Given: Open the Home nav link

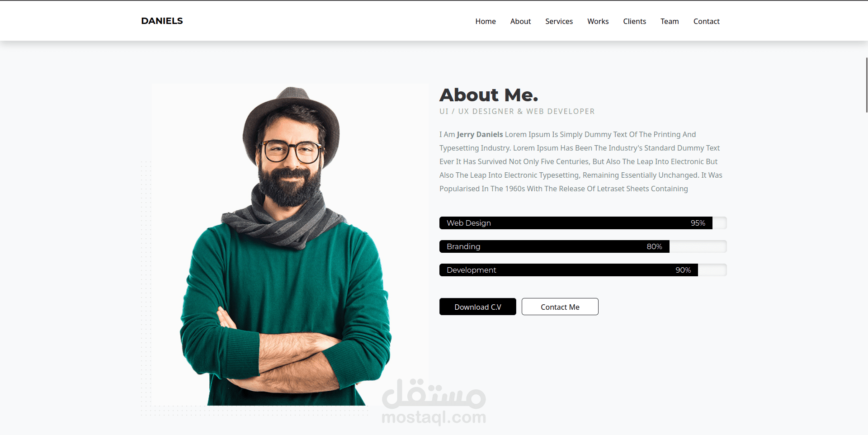Looking at the screenshot, I should pos(486,21).
